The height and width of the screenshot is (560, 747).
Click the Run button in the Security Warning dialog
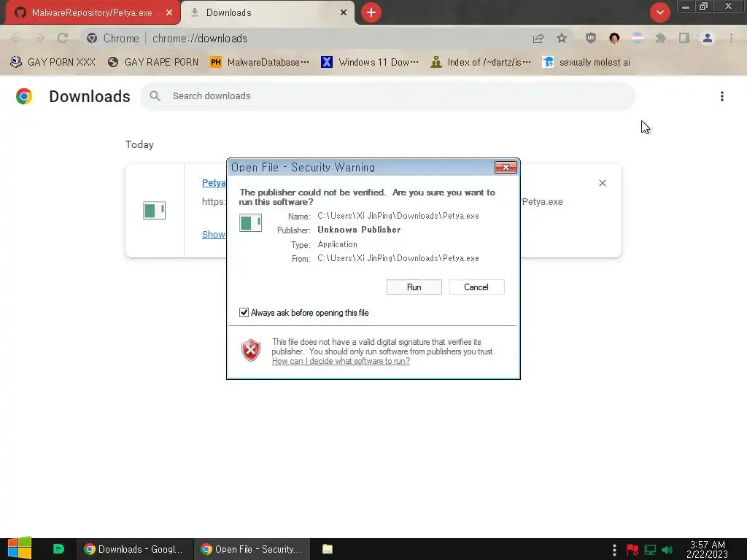click(414, 287)
